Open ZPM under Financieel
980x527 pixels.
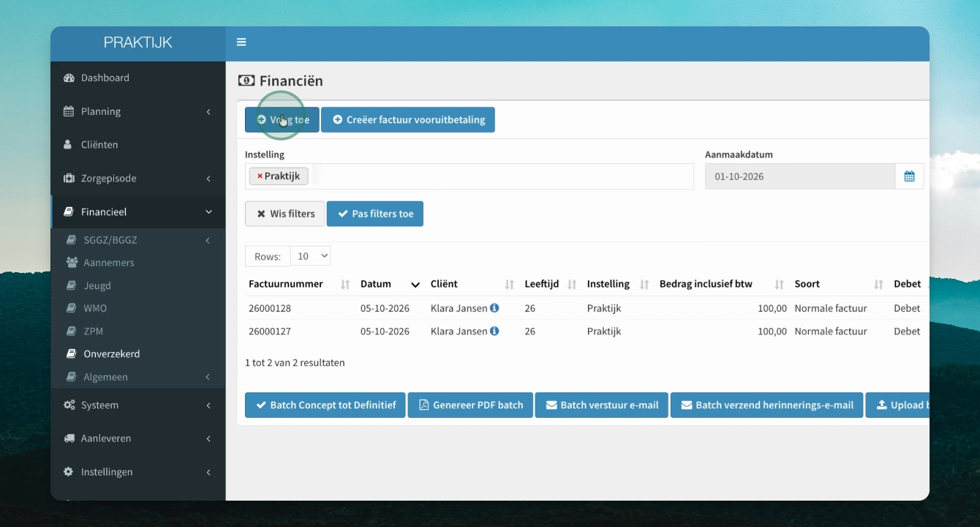tap(138, 331)
